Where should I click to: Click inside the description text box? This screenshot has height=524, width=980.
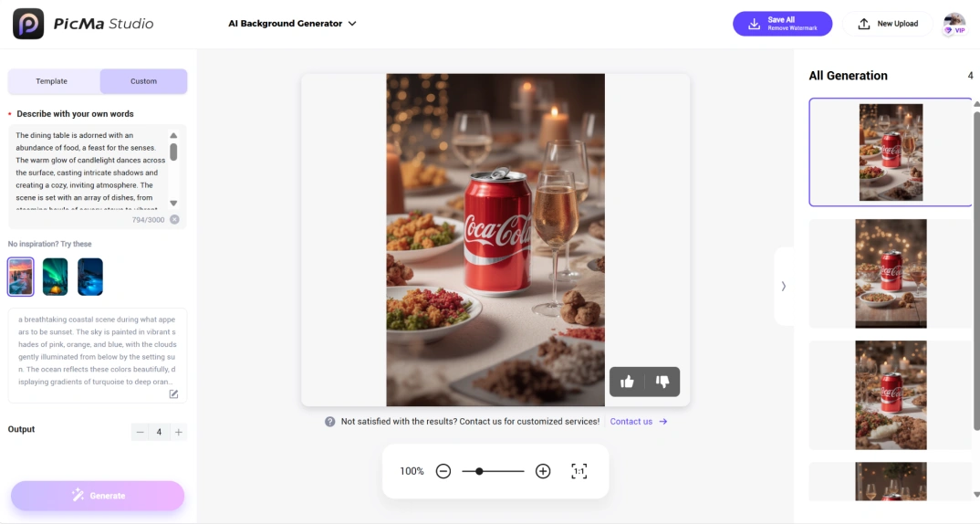point(89,169)
